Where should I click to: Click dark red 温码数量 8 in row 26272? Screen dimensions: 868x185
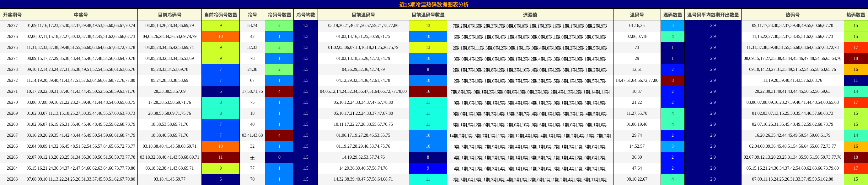click(672, 80)
